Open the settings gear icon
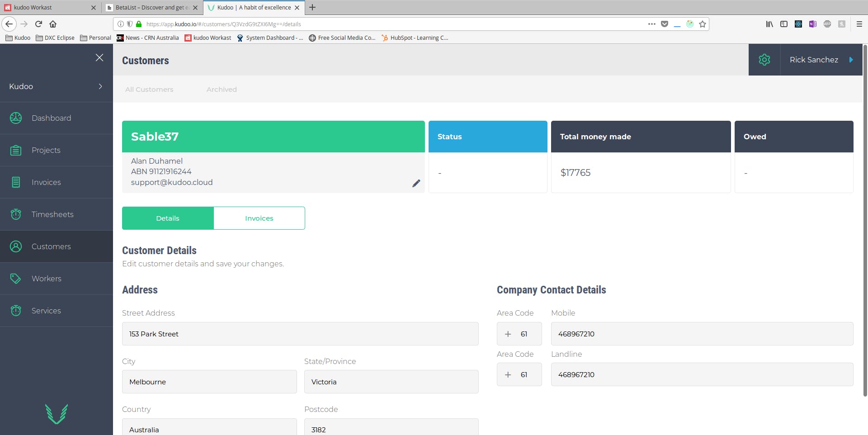This screenshot has height=435, width=868. 764,60
